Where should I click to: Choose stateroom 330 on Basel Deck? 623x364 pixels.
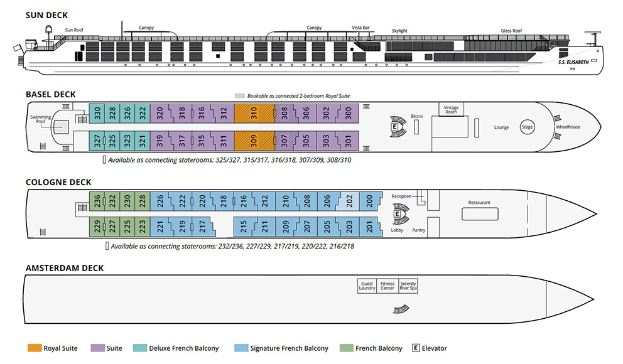(97, 113)
